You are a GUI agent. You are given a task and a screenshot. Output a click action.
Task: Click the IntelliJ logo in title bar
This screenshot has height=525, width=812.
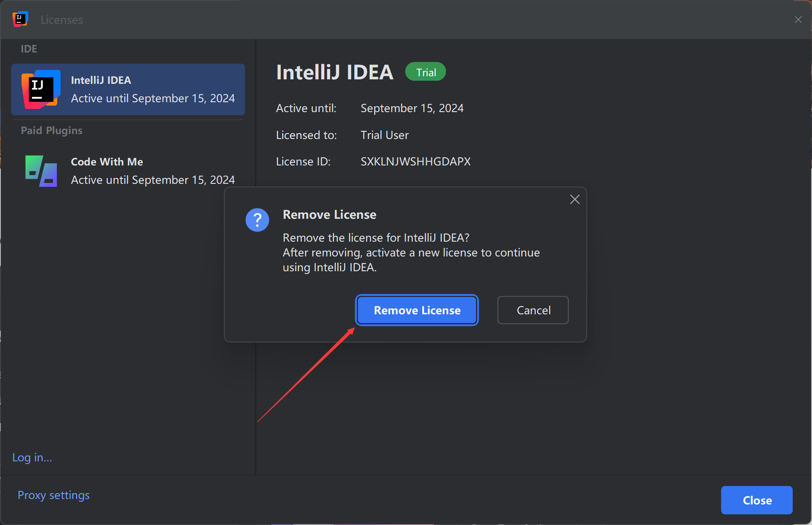(x=20, y=19)
